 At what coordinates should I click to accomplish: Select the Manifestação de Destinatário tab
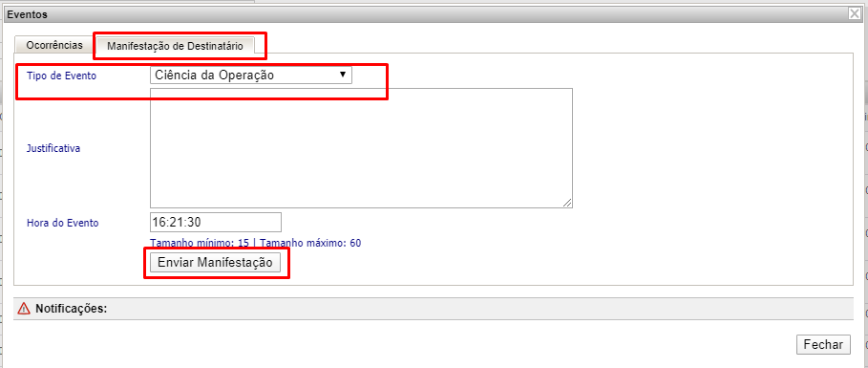pos(175,46)
